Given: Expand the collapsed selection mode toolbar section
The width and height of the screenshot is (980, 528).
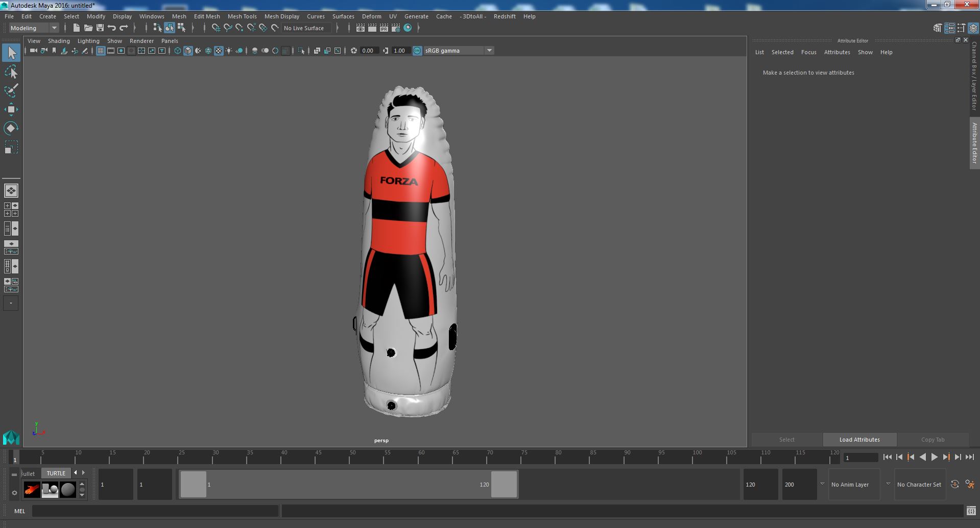Looking at the screenshot, I should [193, 28].
